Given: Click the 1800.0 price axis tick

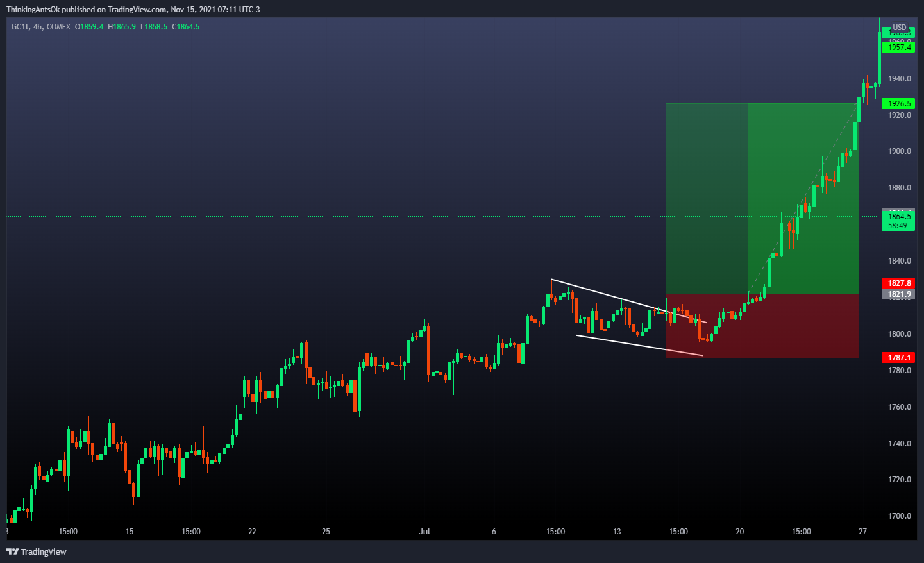Looking at the screenshot, I should pyautogui.click(x=899, y=334).
